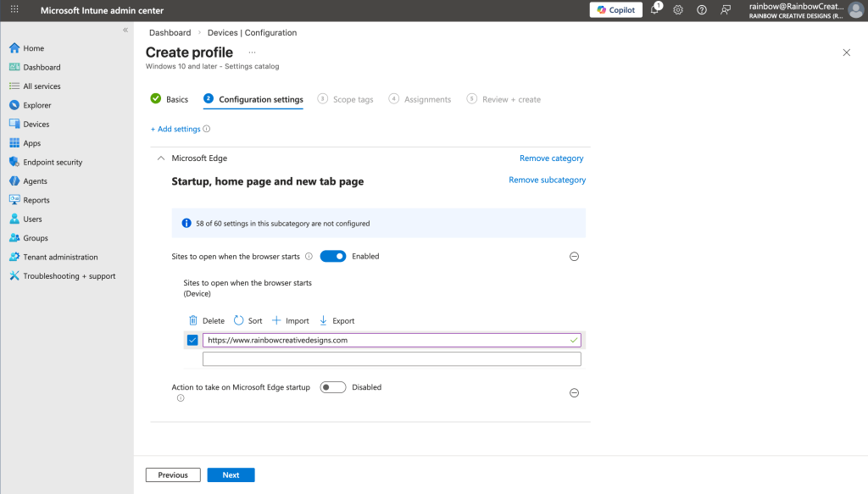Click the Next button
868x494 pixels.
point(231,475)
